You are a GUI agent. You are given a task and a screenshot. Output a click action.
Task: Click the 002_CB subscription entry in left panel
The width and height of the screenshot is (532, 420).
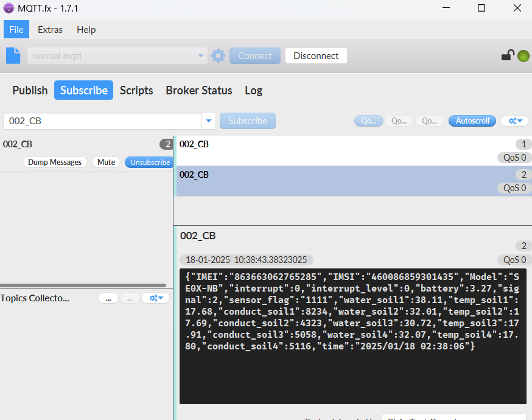(x=86, y=153)
